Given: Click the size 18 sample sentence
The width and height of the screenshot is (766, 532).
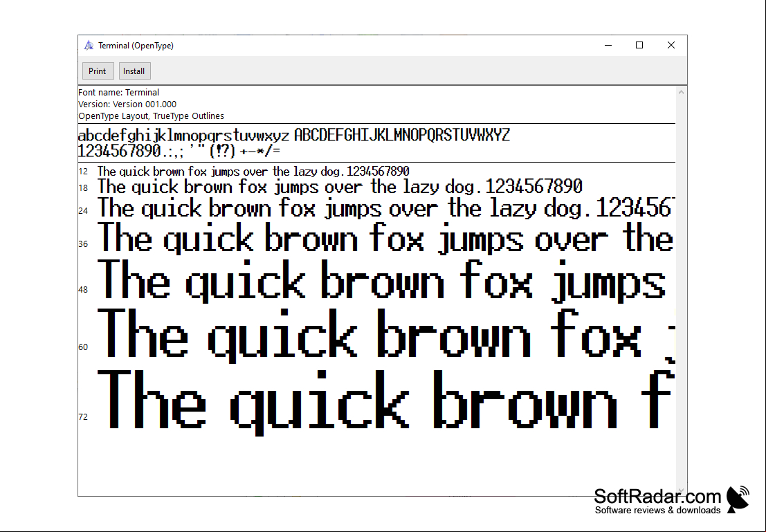Looking at the screenshot, I should click(x=340, y=187).
